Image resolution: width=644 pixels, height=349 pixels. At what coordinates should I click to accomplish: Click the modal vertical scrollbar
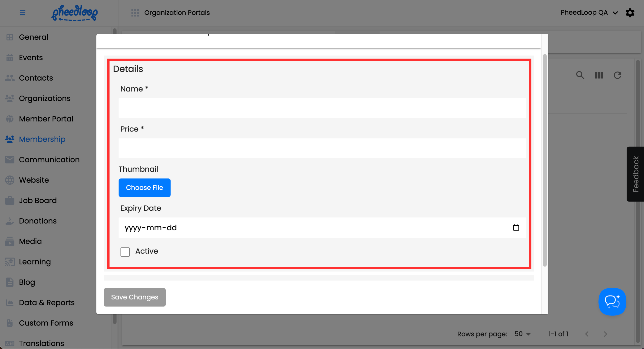point(545,160)
